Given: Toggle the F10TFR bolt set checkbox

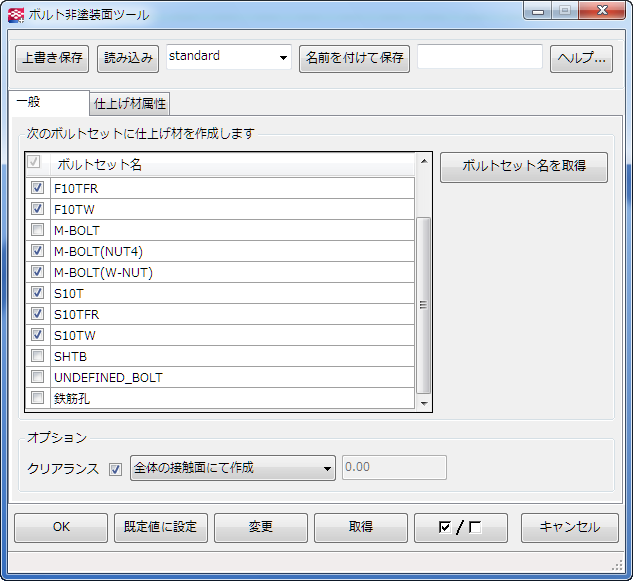Looking at the screenshot, I should [38, 188].
